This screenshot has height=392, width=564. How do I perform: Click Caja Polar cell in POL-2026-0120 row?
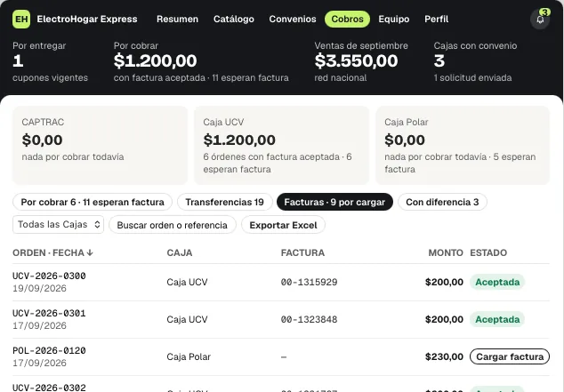[189, 356]
